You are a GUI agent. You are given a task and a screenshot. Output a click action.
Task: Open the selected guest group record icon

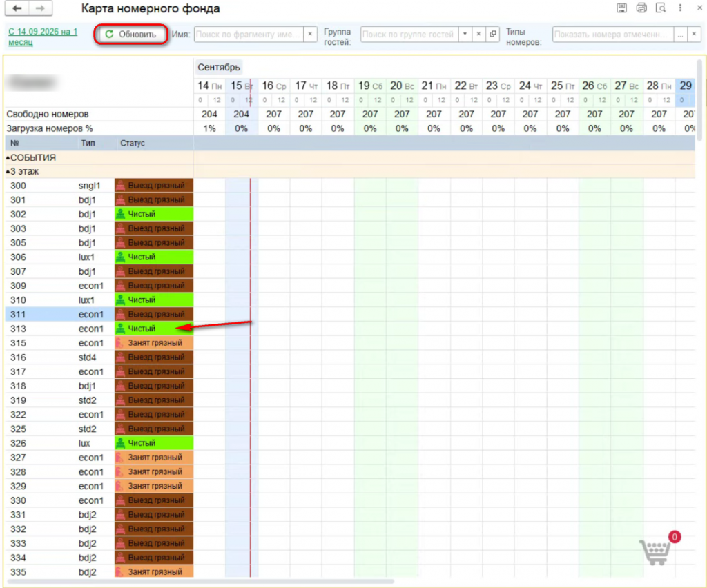(493, 35)
